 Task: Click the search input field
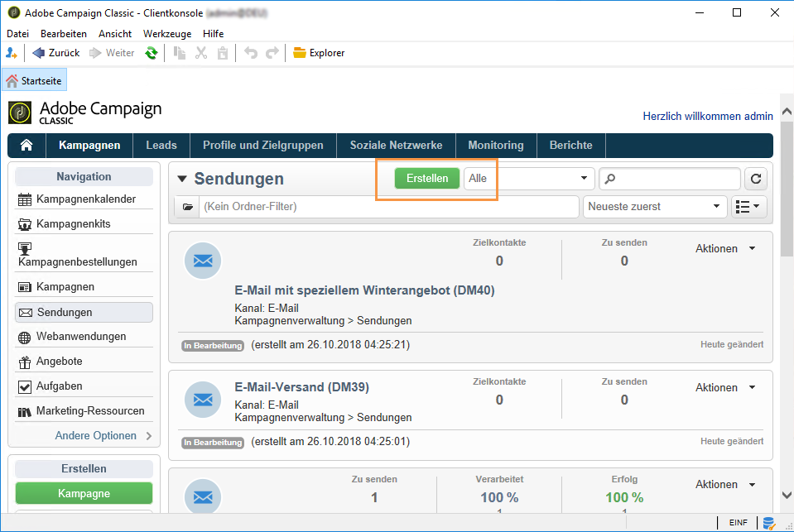tap(670, 179)
